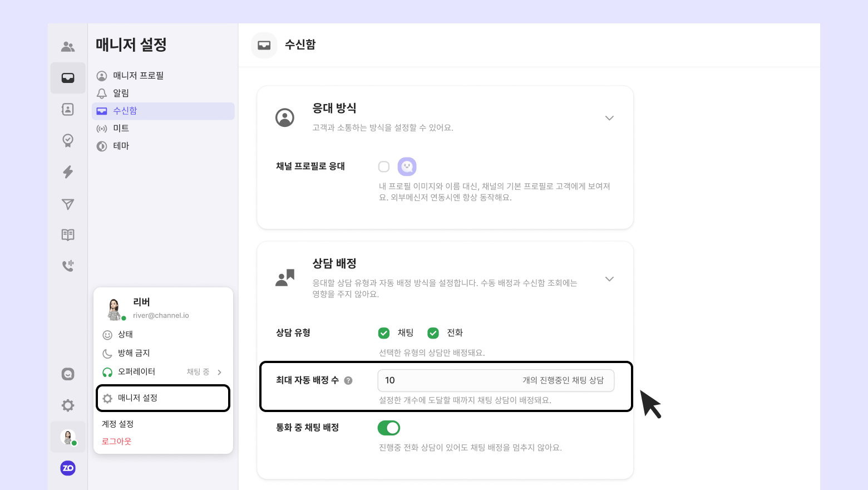Open 계정 설정 from profile popup
Image resolution: width=868 pixels, height=490 pixels.
(x=118, y=424)
